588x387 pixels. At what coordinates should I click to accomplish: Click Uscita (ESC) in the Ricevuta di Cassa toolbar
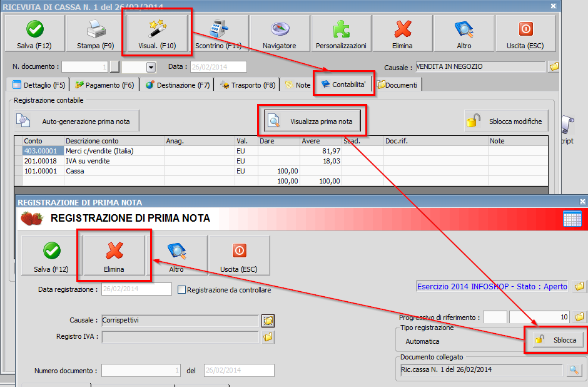[x=525, y=33]
